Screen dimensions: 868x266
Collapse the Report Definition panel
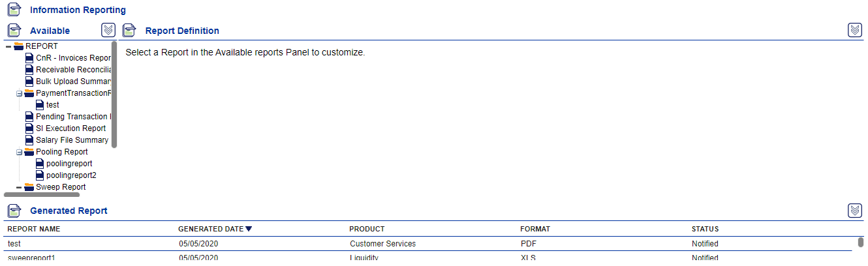pyautogui.click(x=854, y=30)
